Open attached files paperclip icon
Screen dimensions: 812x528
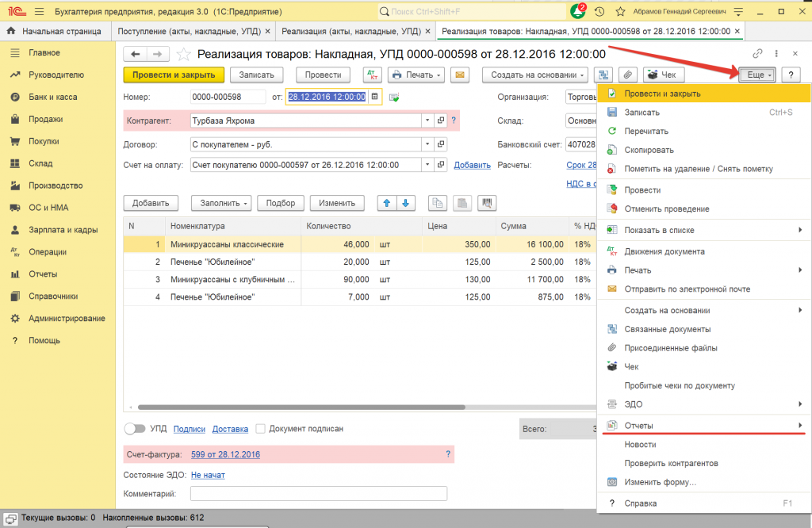tap(628, 75)
